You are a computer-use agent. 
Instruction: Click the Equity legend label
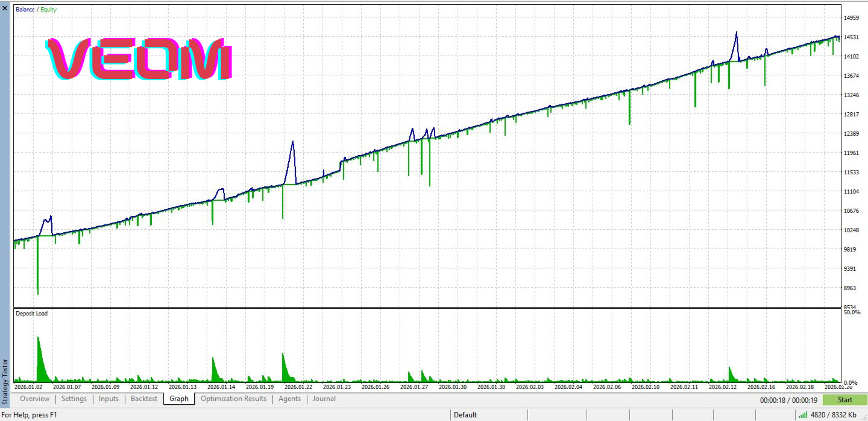[x=49, y=10]
